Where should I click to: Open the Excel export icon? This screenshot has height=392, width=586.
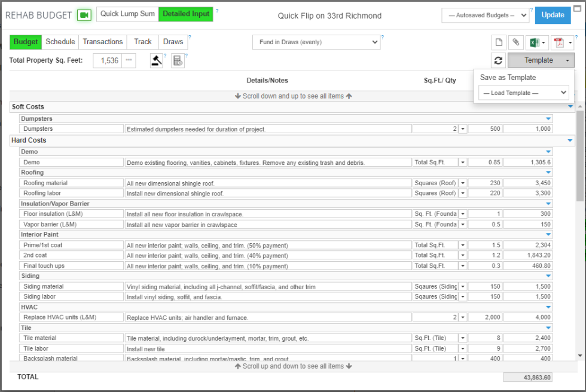(534, 42)
